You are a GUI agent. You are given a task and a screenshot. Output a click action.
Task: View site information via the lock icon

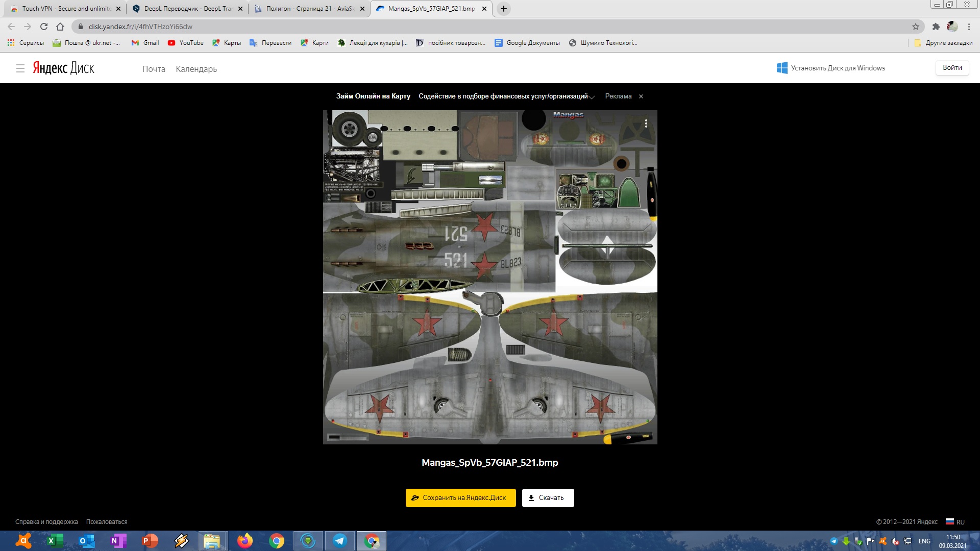[81, 27]
